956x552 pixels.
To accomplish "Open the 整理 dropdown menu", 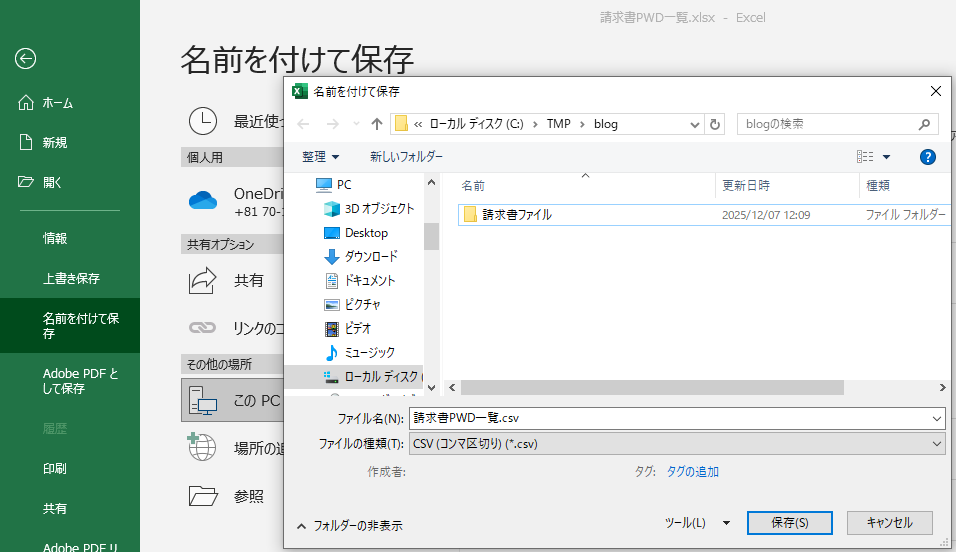I will [x=321, y=157].
